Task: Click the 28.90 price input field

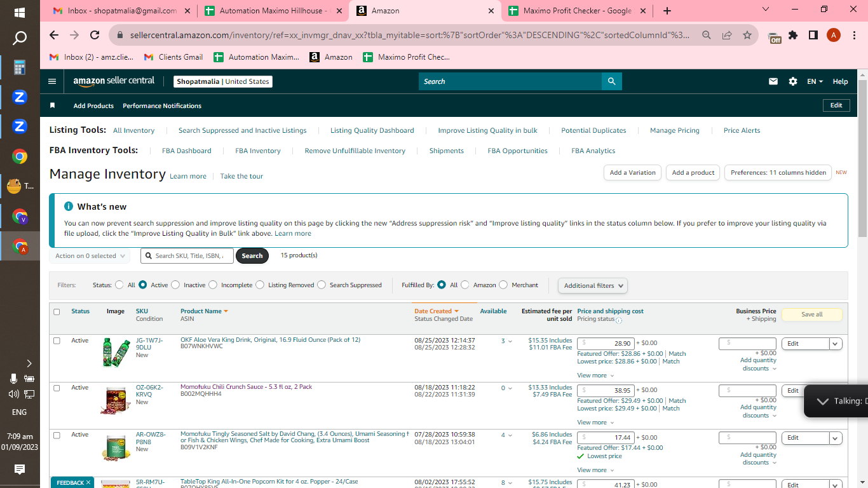Action: 606,343
